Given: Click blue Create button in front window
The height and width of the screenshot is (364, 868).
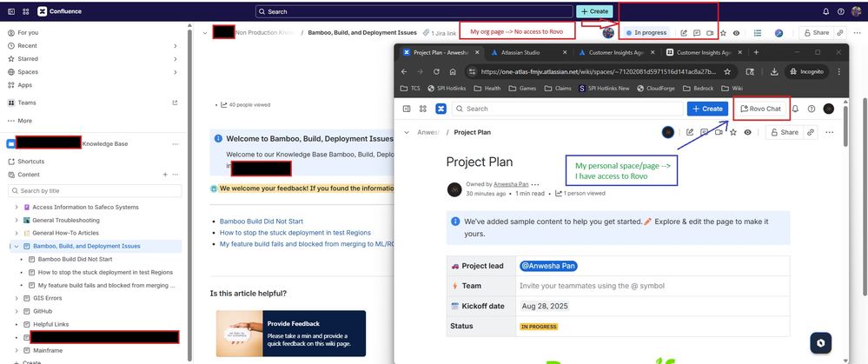Looking at the screenshot, I should (707, 109).
